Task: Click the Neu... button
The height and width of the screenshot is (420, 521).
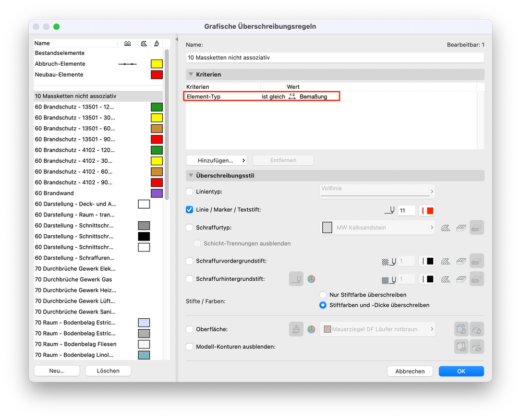Action: pos(57,371)
